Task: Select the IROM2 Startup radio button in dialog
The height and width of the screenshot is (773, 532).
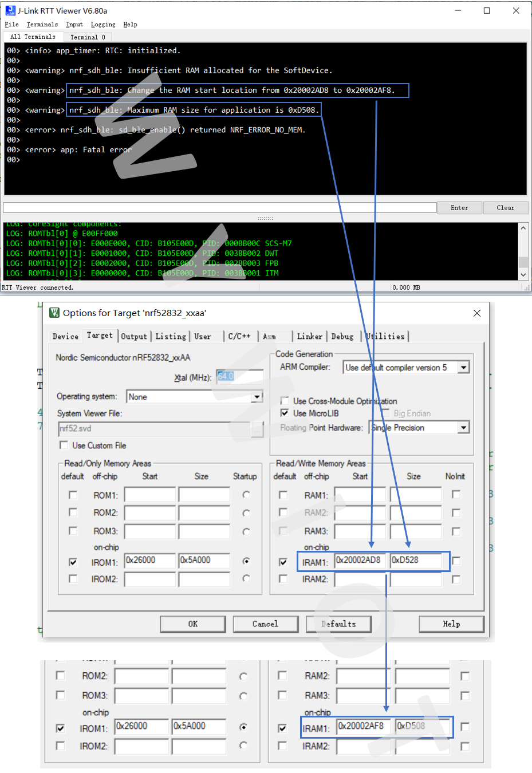Action: [246, 578]
